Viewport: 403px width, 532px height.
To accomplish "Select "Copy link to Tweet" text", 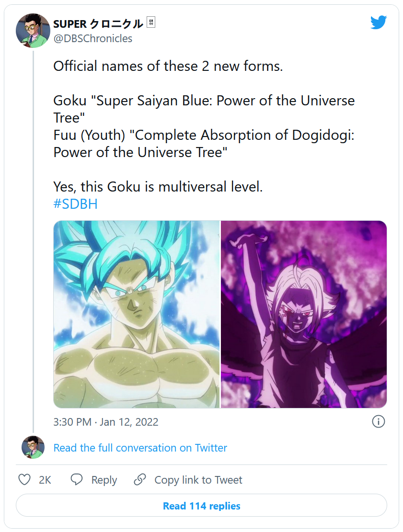I will point(198,480).
